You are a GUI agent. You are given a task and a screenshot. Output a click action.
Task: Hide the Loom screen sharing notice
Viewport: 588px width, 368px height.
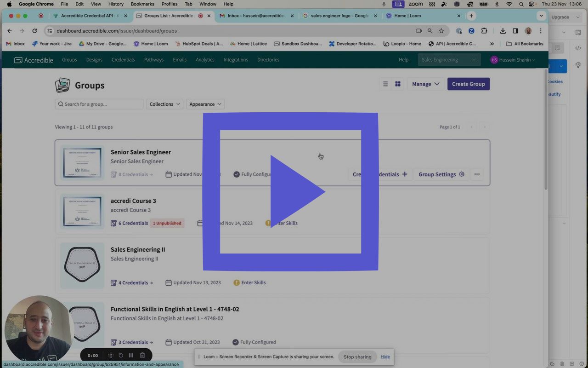385,357
